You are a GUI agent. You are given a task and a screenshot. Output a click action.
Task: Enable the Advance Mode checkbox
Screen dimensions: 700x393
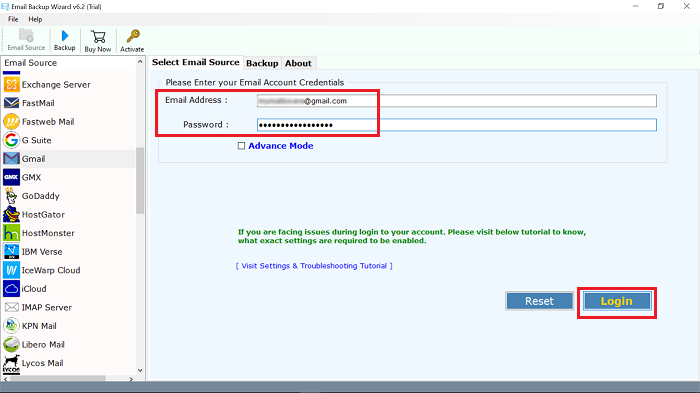[242, 146]
